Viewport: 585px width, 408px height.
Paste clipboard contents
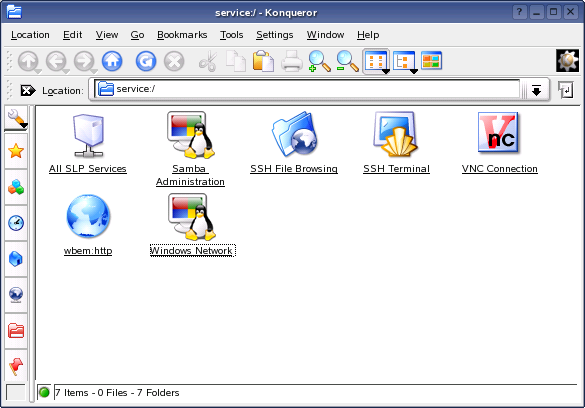(263, 61)
